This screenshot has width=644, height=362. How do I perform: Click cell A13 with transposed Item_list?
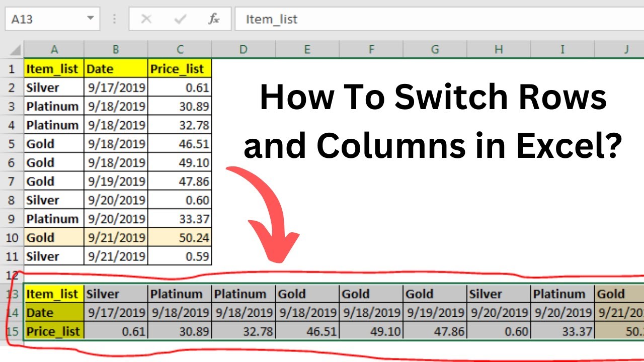pyautogui.click(x=54, y=294)
